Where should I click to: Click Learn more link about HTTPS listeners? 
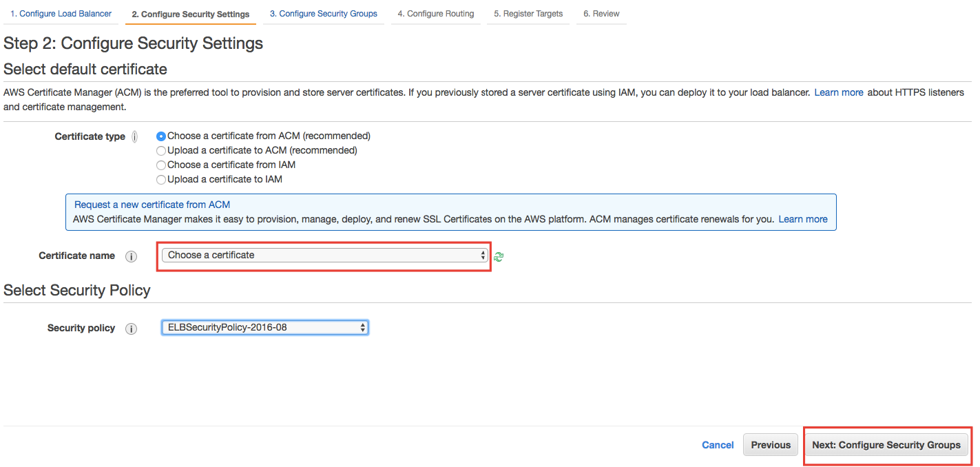[839, 92]
